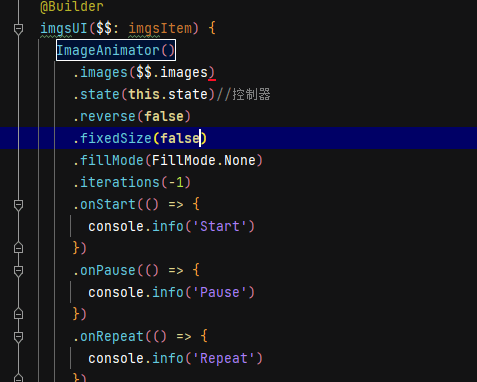
Task: Collapse the onRepeat callback fold marker
Action: coord(18,337)
